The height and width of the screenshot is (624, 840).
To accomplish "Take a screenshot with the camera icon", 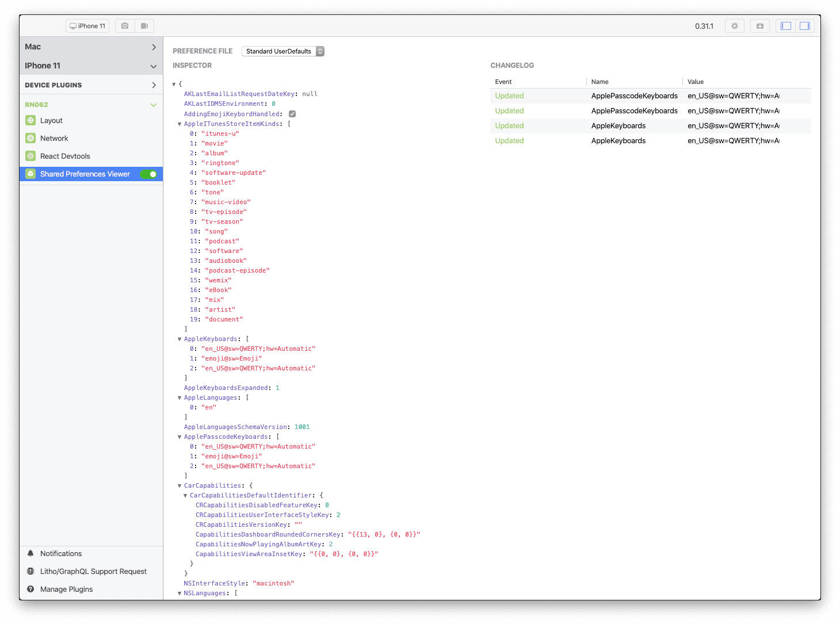I will point(124,25).
